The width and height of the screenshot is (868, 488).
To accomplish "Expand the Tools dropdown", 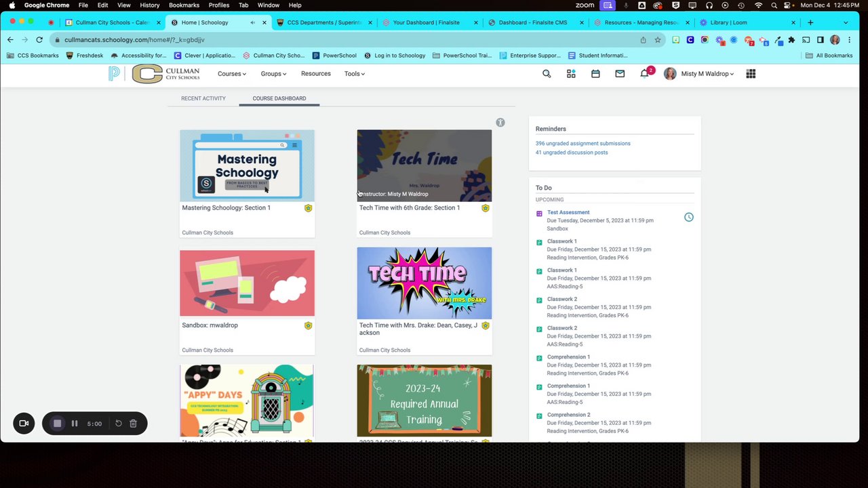I will (355, 74).
